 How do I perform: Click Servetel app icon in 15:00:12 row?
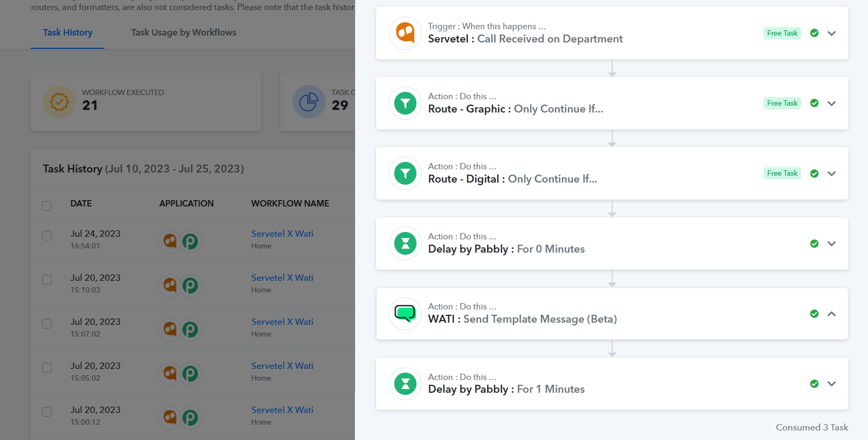[170, 418]
